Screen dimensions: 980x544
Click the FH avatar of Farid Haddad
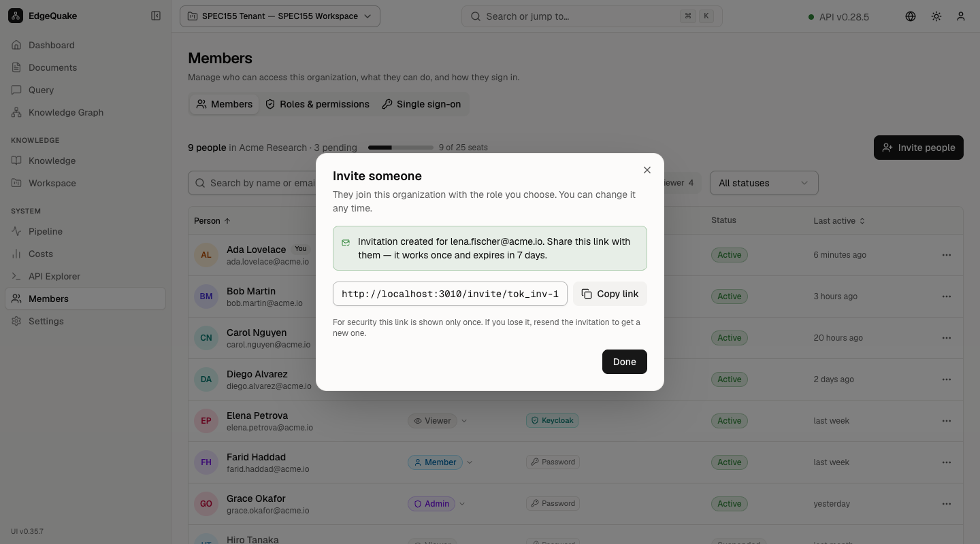(206, 462)
